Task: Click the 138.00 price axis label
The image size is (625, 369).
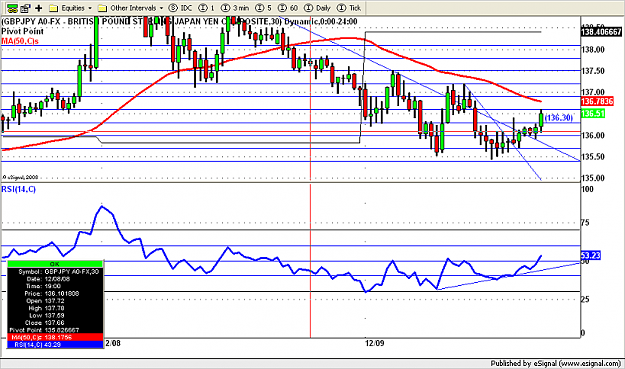Action: [593, 50]
